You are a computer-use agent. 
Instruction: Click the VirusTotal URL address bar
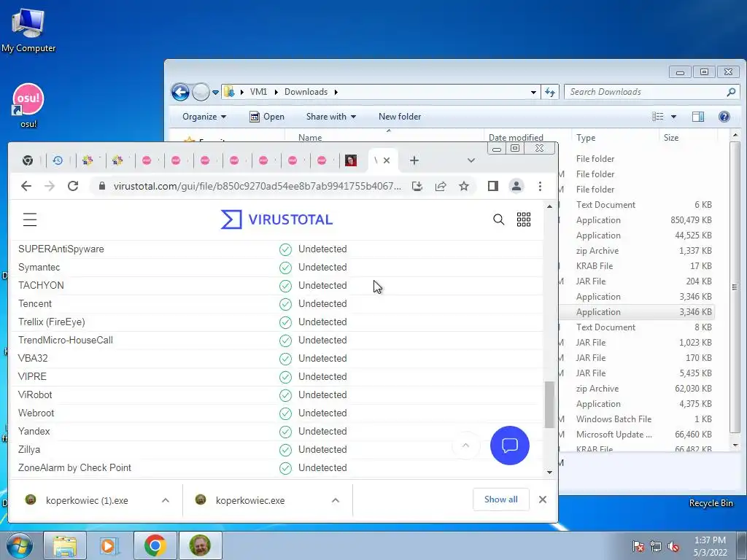coord(257,186)
